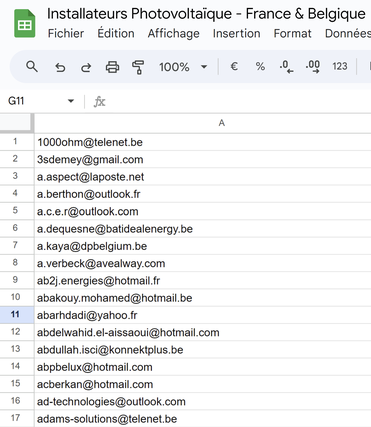The width and height of the screenshot is (371, 427).
Task: Open the Insertion menu
Action: [236, 33]
